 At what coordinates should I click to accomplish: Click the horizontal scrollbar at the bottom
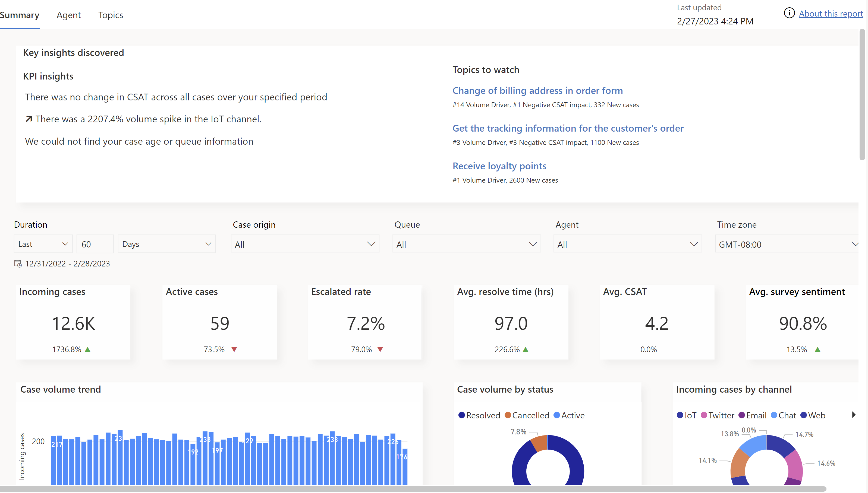pos(413,489)
